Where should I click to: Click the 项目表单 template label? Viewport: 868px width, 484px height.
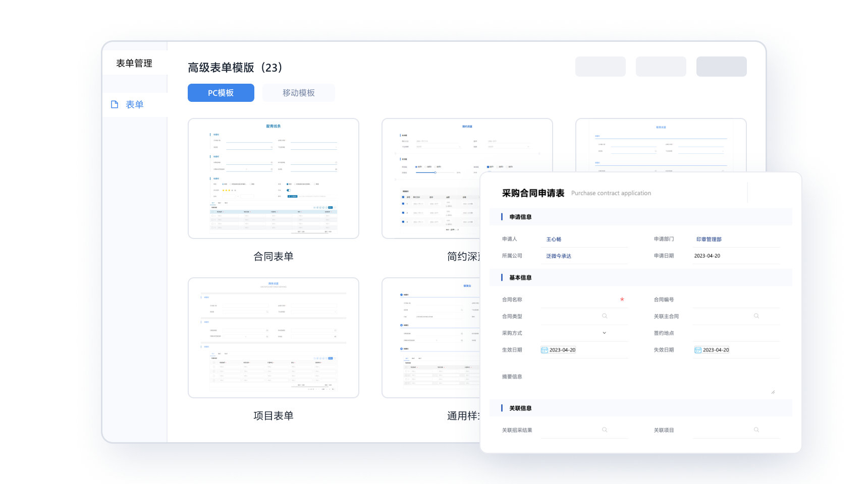274,416
